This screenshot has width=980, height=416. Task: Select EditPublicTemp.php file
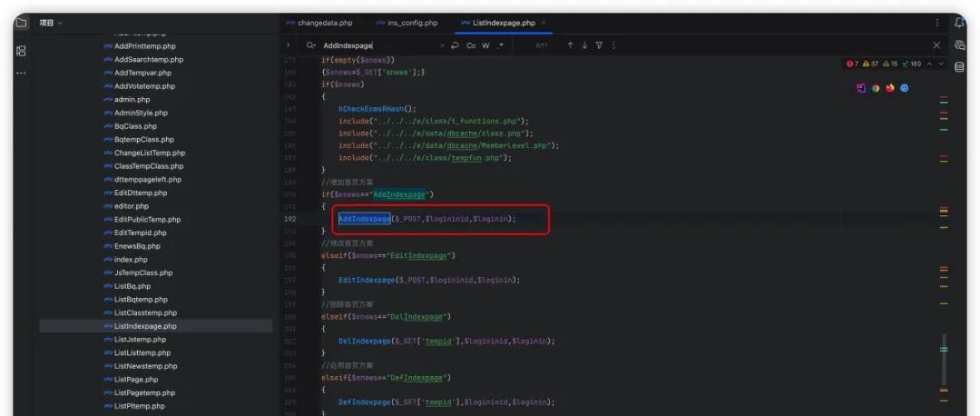(142, 220)
